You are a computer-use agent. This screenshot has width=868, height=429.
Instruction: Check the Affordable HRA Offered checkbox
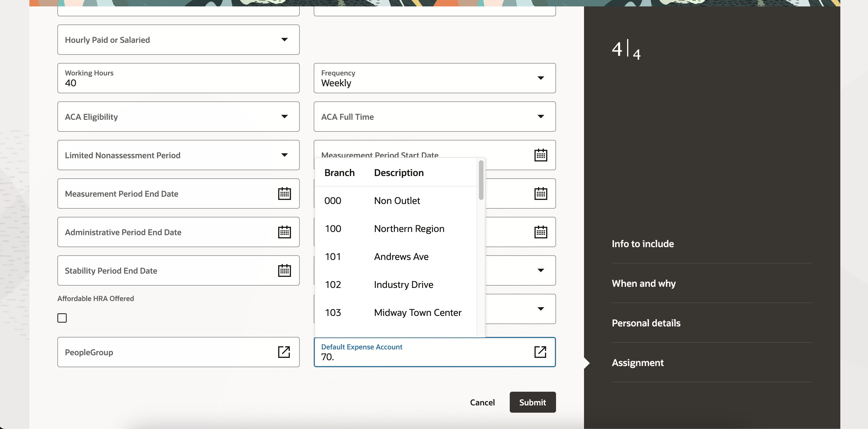click(62, 318)
